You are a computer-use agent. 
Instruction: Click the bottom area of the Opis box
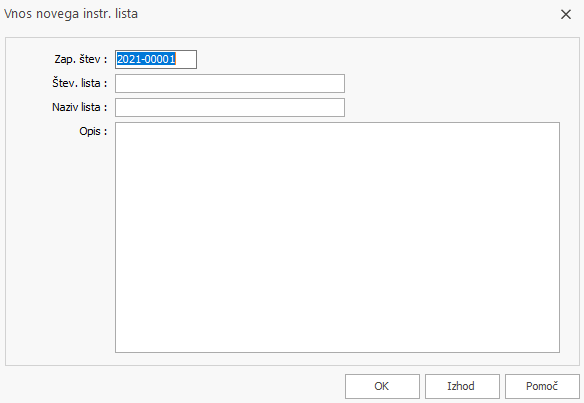[337, 335]
